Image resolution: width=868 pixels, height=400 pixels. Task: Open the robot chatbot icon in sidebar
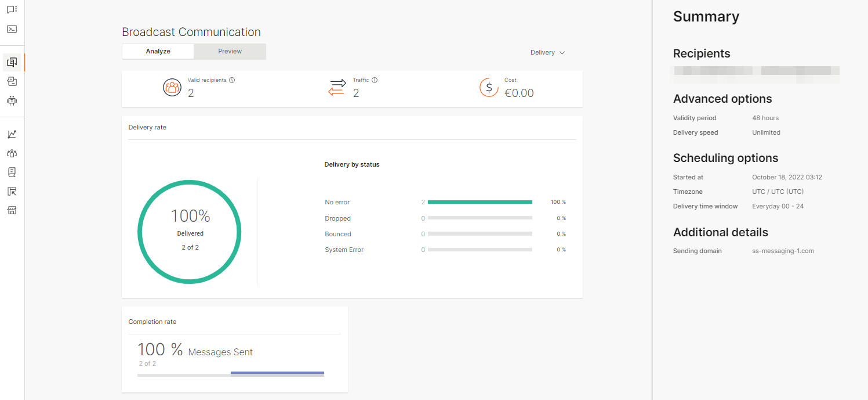pyautogui.click(x=12, y=100)
